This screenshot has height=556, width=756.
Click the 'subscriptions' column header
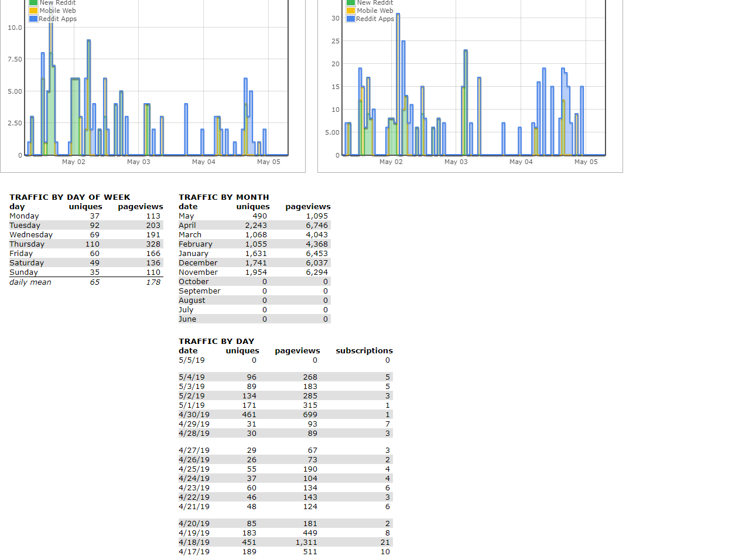click(364, 351)
